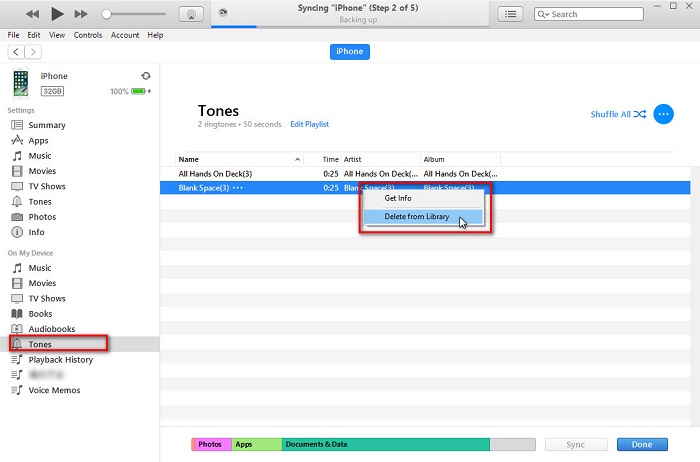Image resolution: width=700 pixels, height=462 pixels.
Task: Click the sync progress spinner icon
Action: point(223,12)
